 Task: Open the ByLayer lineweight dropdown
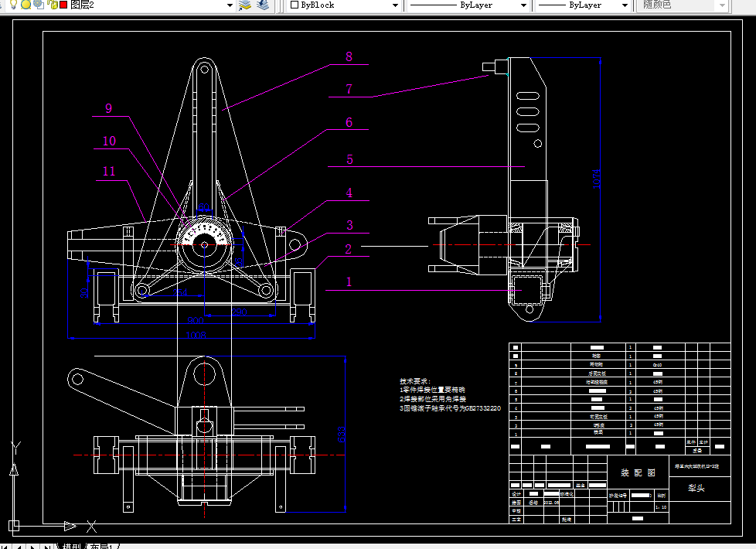pos(625,5)
